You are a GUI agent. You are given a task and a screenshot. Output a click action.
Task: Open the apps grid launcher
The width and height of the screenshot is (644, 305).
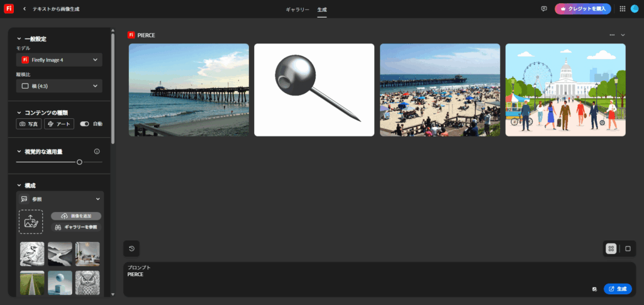(622, 9)
